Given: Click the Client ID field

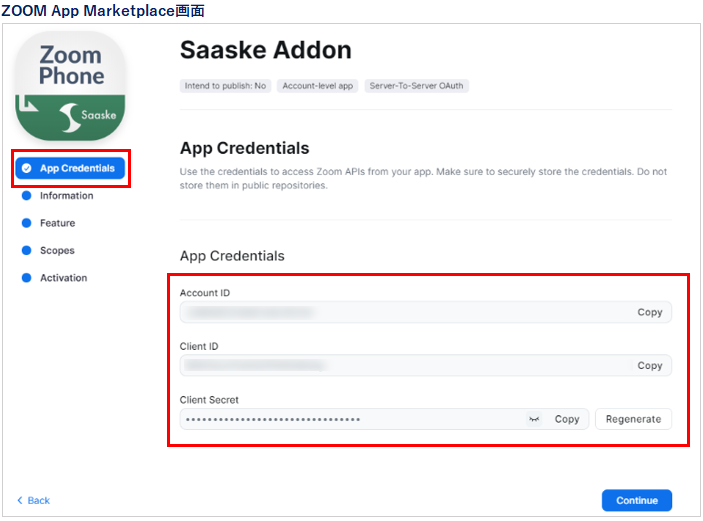Looking at the screenshot, I should (425, 365).
